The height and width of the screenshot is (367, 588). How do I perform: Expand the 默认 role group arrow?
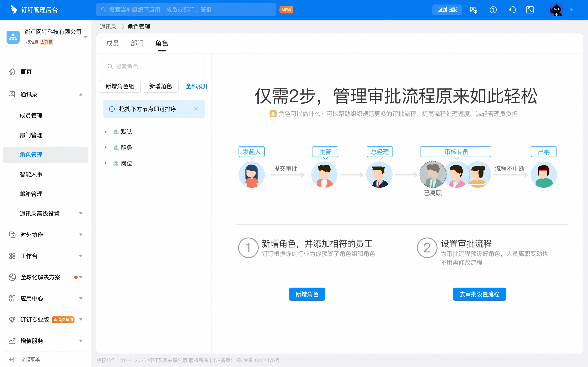pos(105,132)
